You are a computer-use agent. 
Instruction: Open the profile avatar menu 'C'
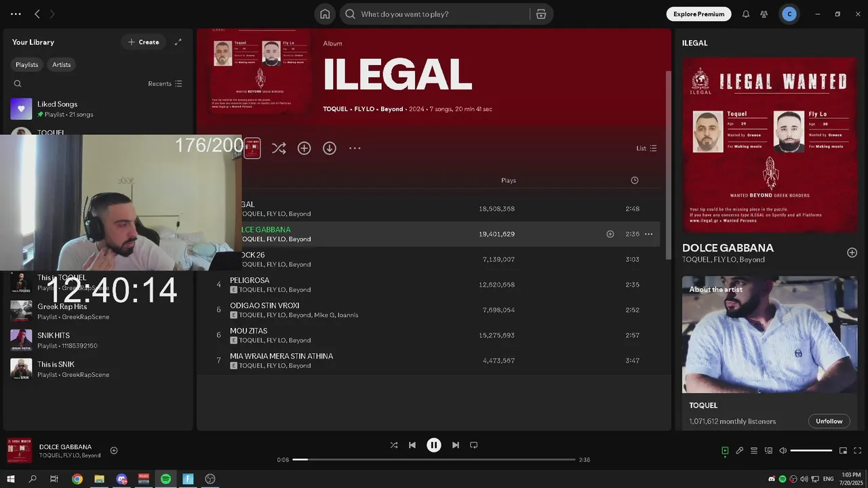click(789, 14)
